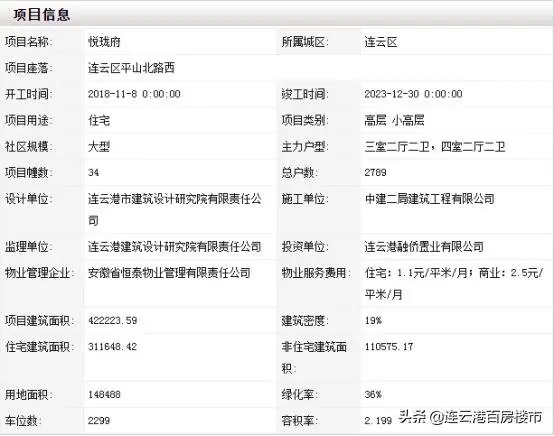Image resolution: width=554 pixels, height=436 pixels.
Task: Select the category value 高层 小高层
Action: pyautogui.click(x=394, y=120)
